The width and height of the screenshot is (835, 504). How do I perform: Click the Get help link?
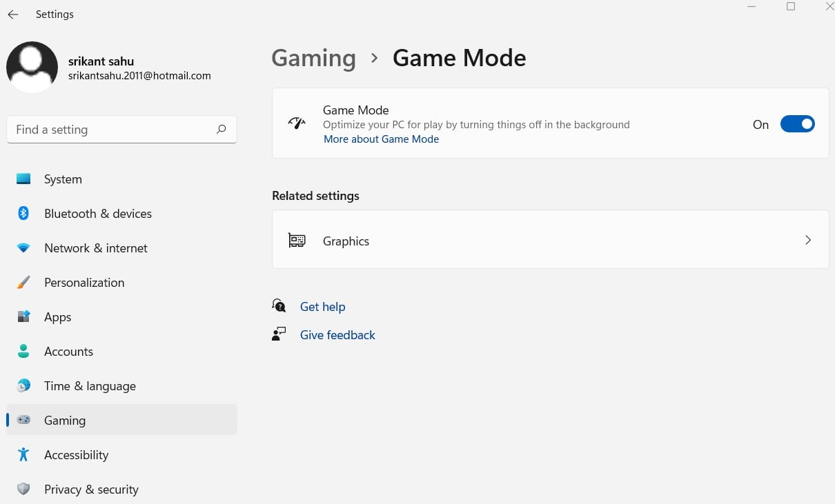tap(322, 307)
